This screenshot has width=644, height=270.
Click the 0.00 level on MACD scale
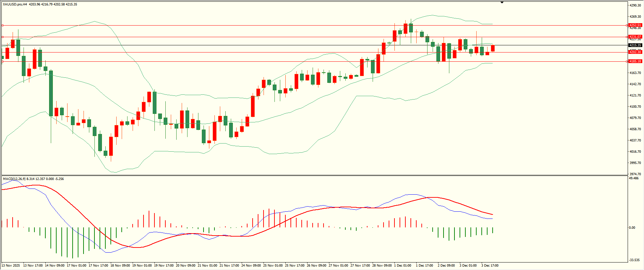(x=632, y=228)
